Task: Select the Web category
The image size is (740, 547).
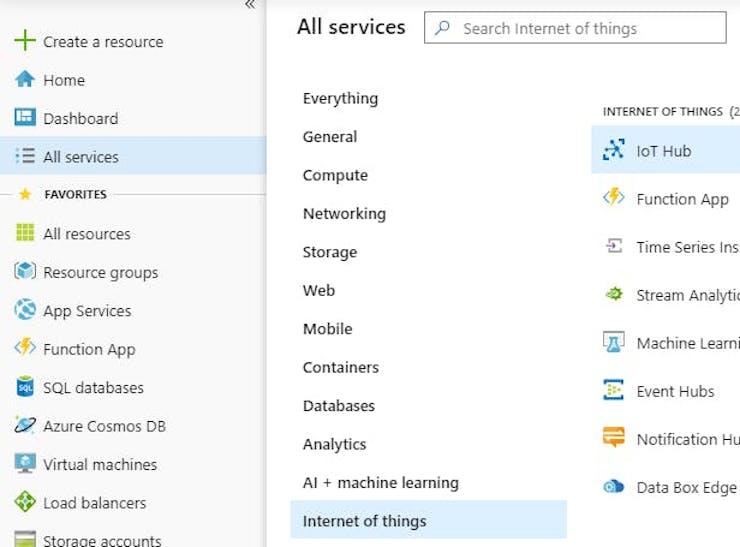Action: tap(319, 290)
